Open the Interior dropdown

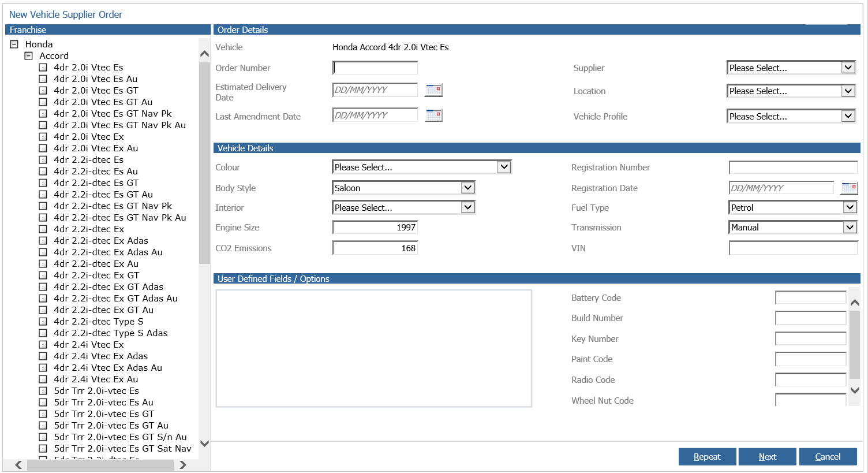(x=404, y=207)
